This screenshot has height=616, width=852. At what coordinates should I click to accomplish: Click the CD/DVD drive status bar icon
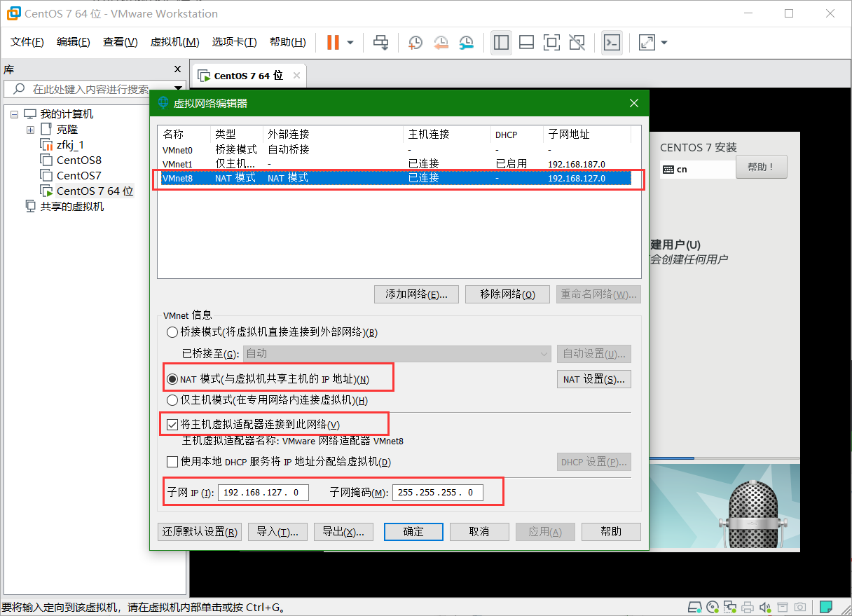coord(713,607)
